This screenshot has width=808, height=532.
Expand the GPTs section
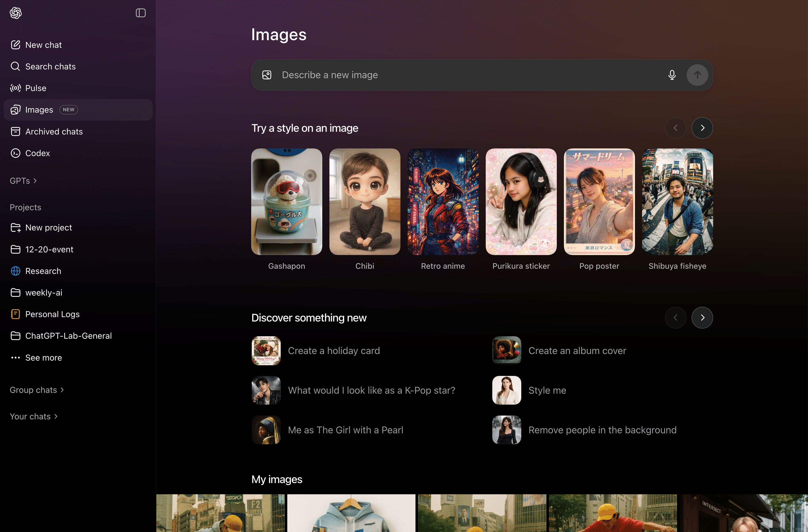[23, 181]
